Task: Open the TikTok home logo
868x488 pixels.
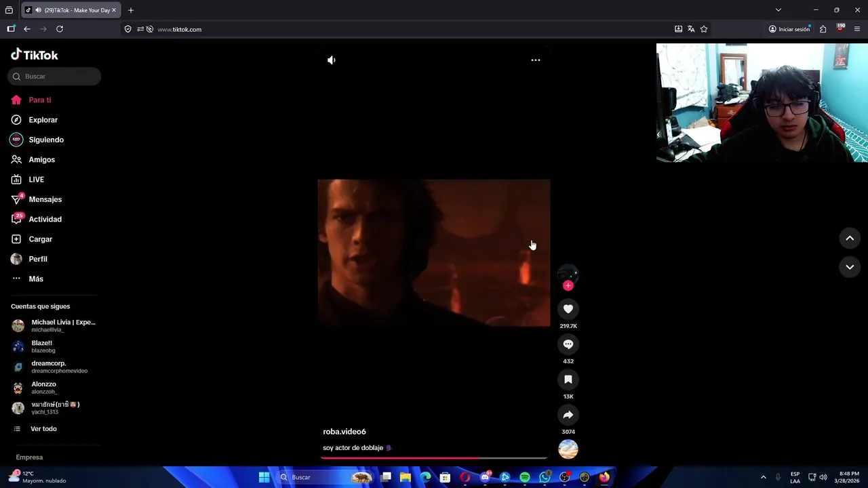Action: [34, 55]
